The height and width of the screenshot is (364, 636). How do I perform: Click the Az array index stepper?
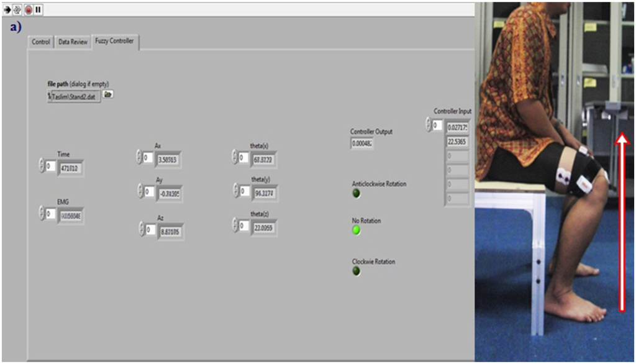(142, 229)
